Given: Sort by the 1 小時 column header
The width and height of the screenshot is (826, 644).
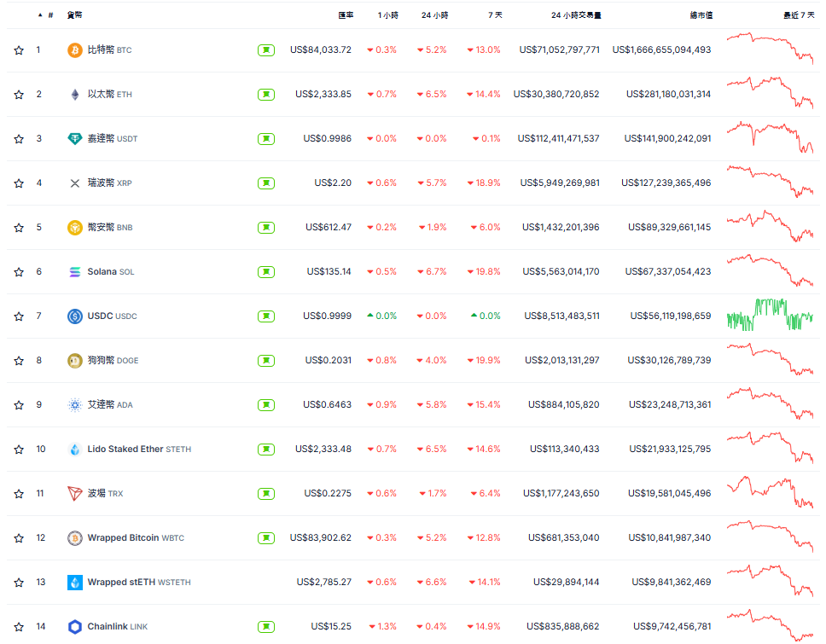Looking at the screenshot, I should pos(387,15).
